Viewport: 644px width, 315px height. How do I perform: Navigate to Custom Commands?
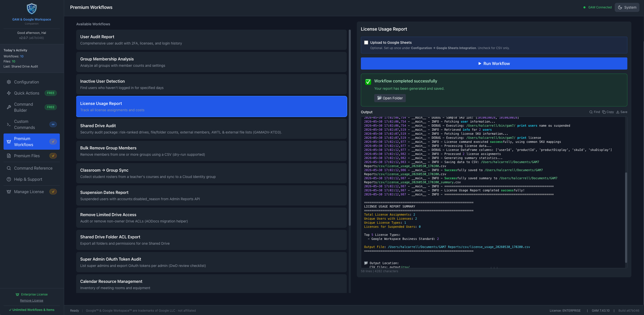coord(32,124)
